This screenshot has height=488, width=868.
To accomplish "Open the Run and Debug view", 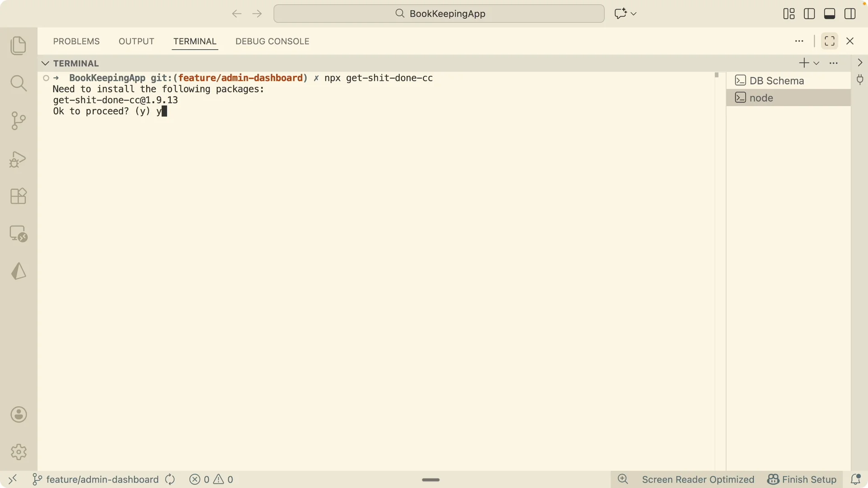I will click(19, 159).
